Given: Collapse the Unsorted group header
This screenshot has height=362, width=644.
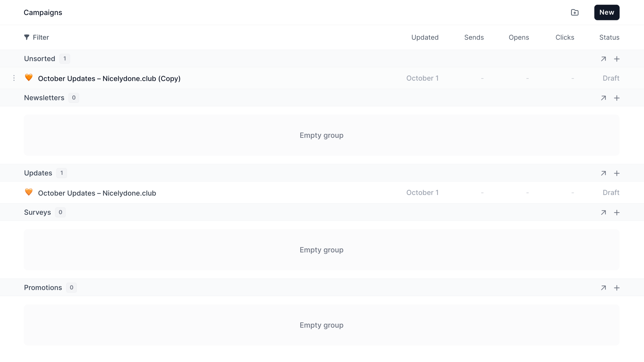Looking at the screenshot, I should 40,59.
